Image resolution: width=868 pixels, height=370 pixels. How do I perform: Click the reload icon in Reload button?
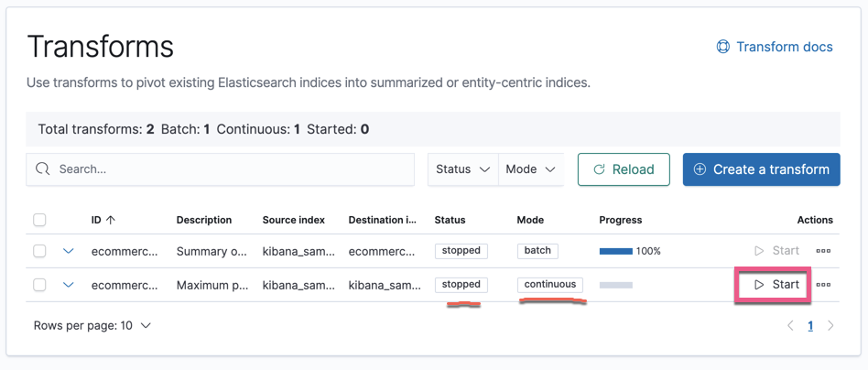click(x=600, y=169)
